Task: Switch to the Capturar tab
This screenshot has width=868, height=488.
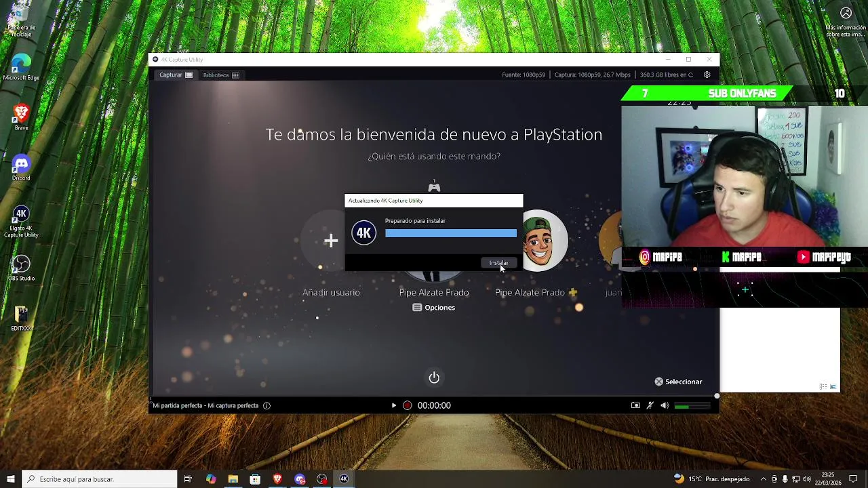Action: click(x=176, y=75)
